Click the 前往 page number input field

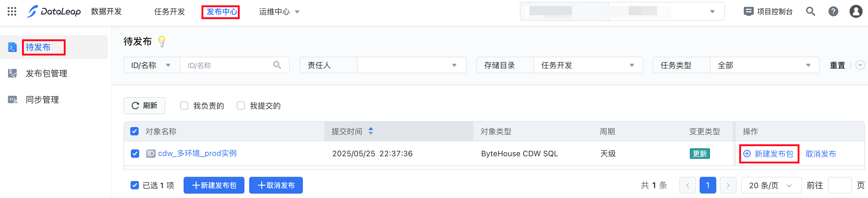(840, 185)
